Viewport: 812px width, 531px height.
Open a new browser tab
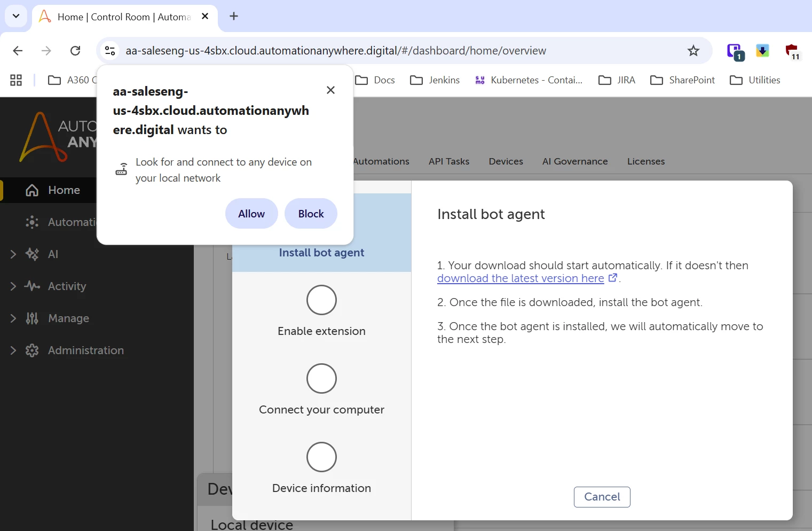[x=234, y=17]
